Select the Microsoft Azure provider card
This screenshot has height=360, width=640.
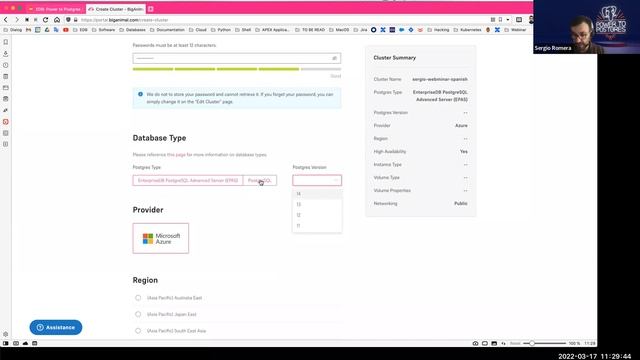(x=161, y=238)
